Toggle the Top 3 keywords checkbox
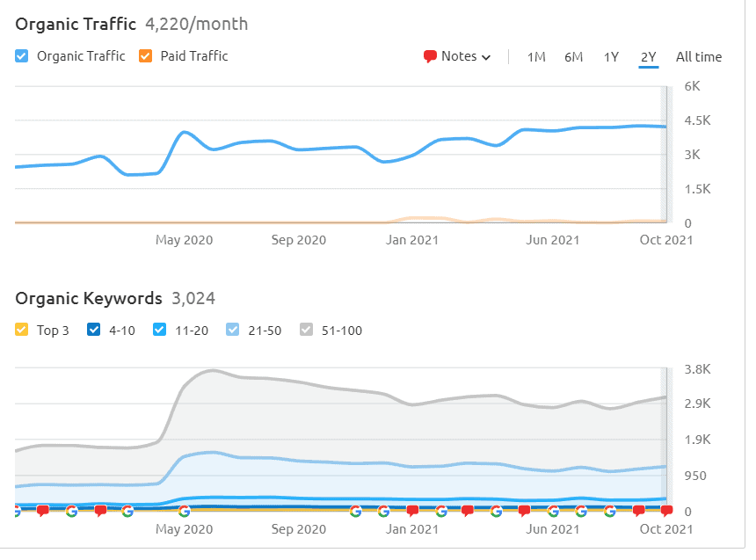The width and height of the screenshot is (756, 560). click(22, 330)
